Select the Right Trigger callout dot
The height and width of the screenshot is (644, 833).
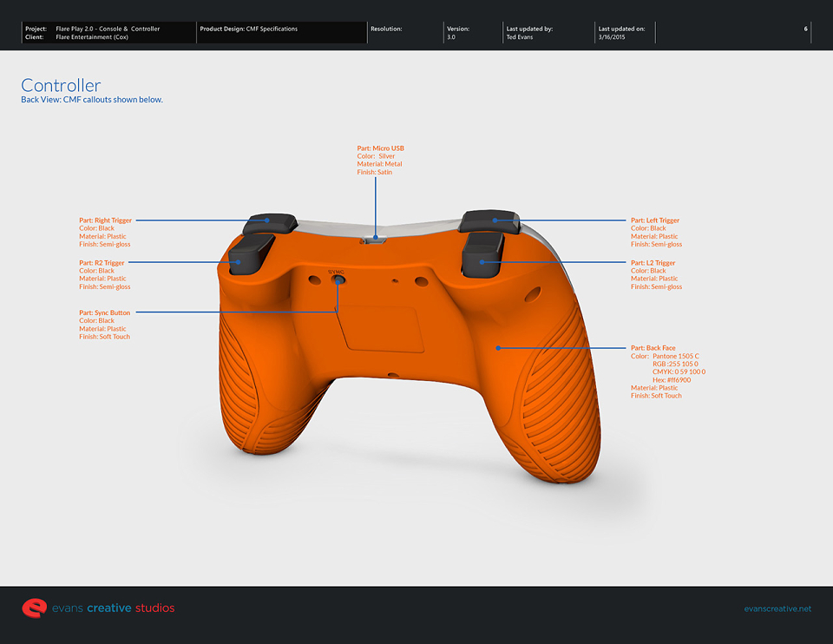tap(267, 220)
